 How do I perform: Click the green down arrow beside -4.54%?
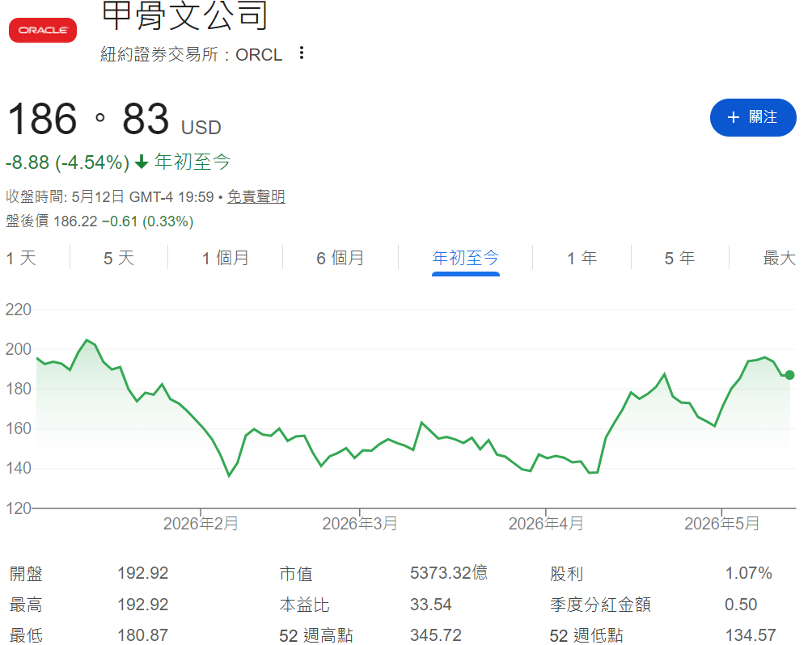click(142, 162)
